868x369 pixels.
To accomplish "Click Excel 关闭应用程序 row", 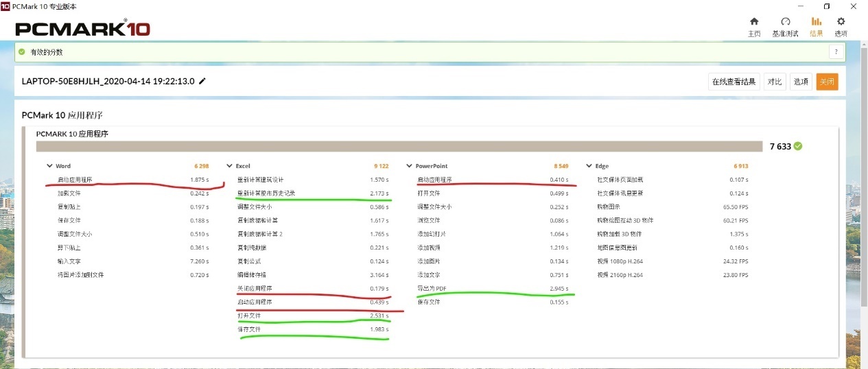I will click(x=313, y=288).
